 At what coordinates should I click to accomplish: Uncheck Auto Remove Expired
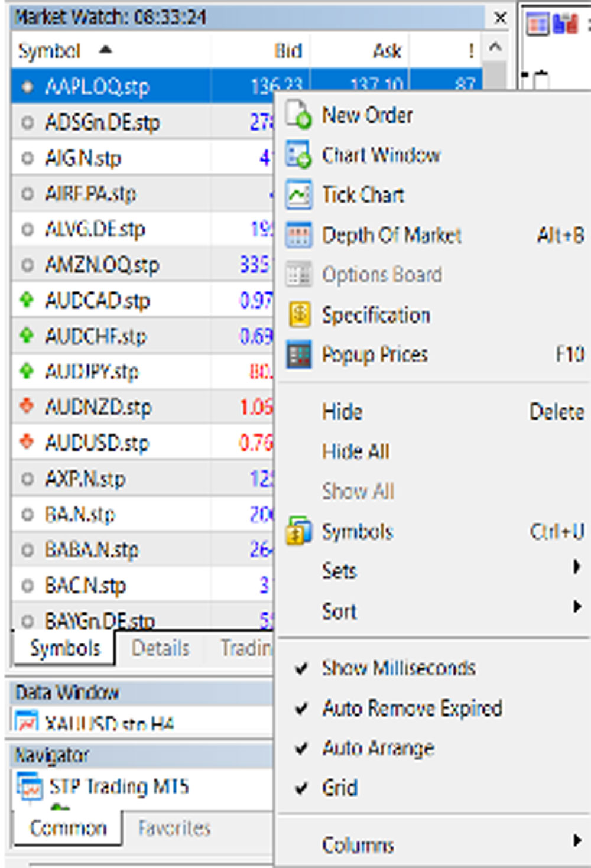412,708
